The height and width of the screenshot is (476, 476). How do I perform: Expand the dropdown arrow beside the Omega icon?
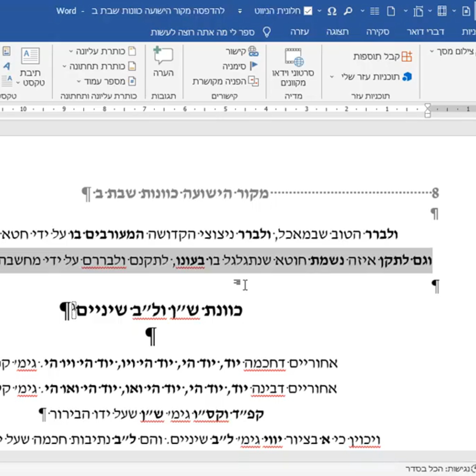point(319,11)
